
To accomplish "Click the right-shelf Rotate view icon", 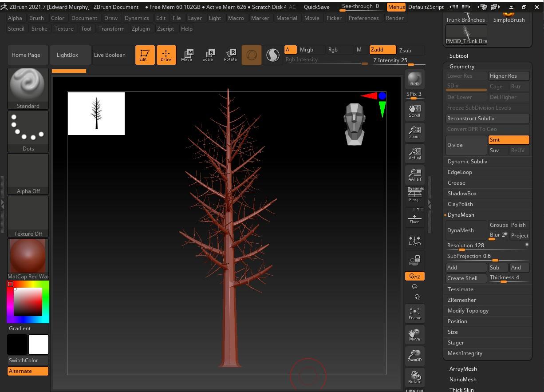I will [414, 377].
